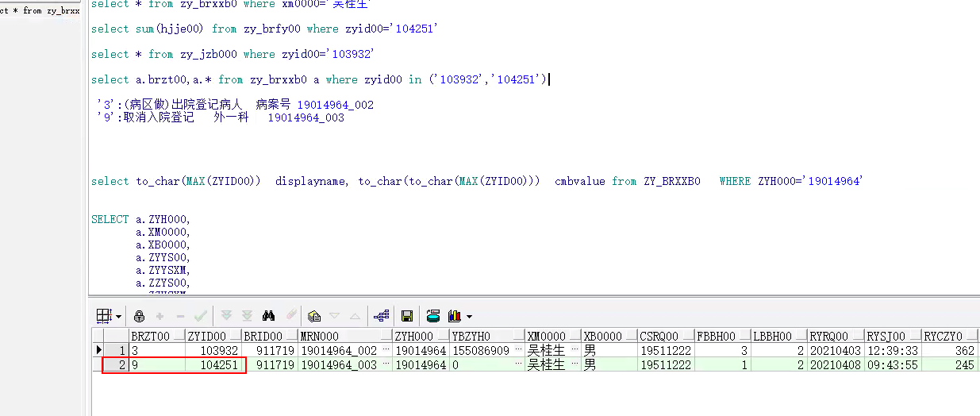The height and width of the screenshot is (416, 980).
Task: Select the FBBH00 column header
Action: tap(722, 337)
